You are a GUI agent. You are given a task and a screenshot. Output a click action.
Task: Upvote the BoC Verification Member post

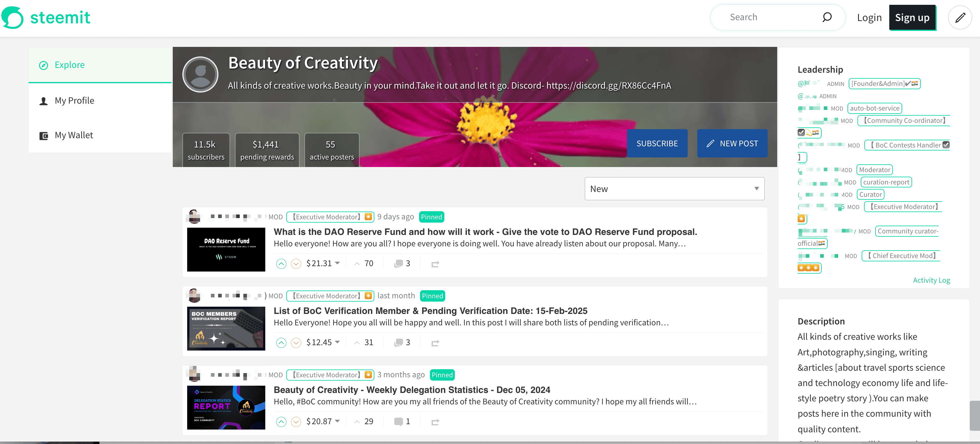281,343
